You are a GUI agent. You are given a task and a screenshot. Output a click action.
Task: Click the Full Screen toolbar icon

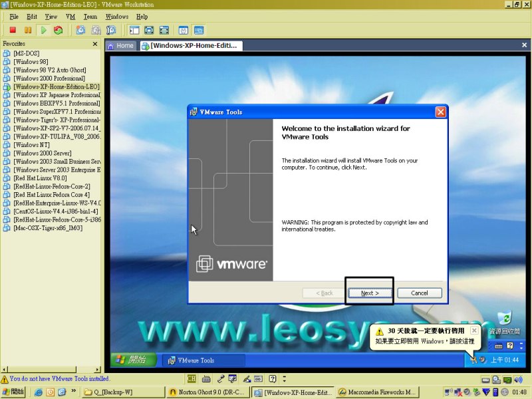click(x=149, y=30)
